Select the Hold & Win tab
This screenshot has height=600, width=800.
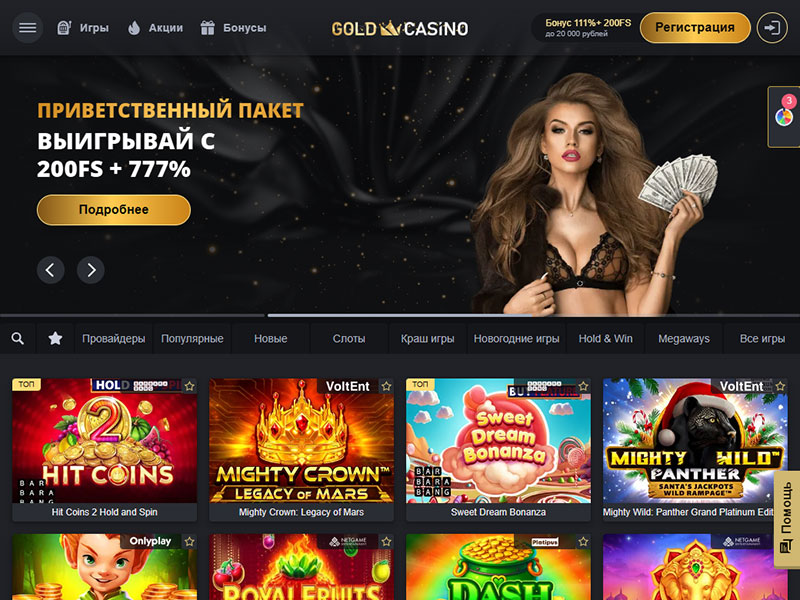[x=606, y=338]
